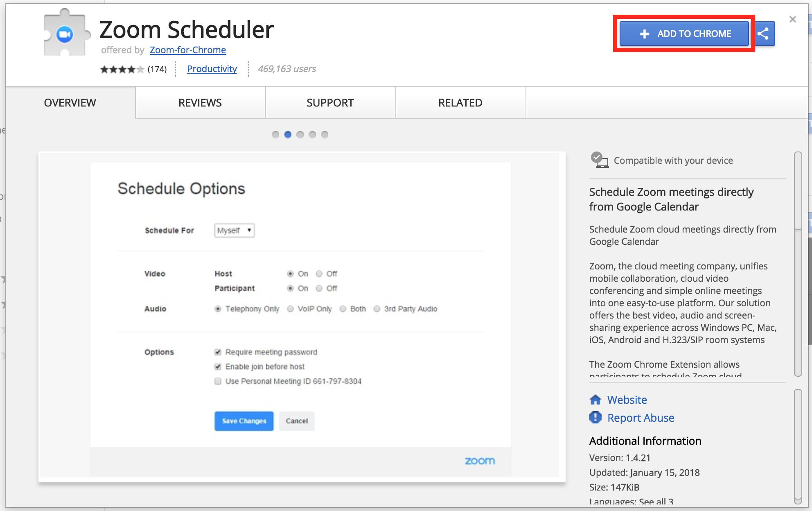Click the Updated: January 15, 2018 text
This screenshot has width=812, height=511.
click(644, 473)
